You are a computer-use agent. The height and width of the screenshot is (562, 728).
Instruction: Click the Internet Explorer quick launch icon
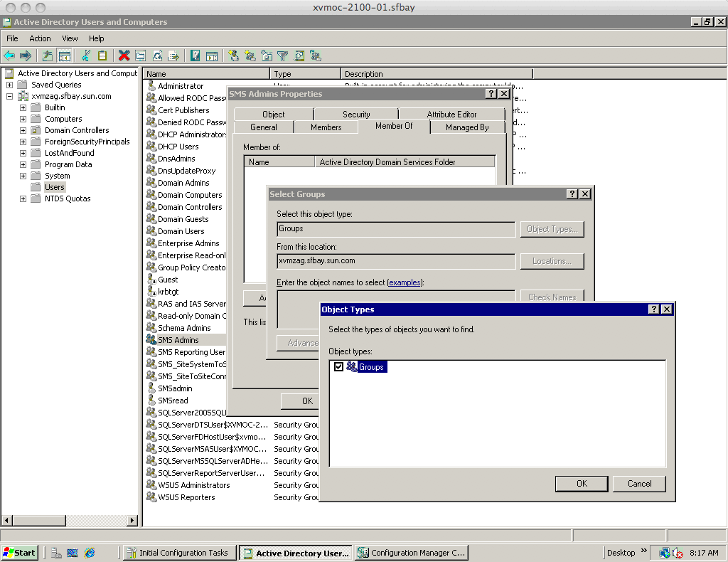point(89,553)
